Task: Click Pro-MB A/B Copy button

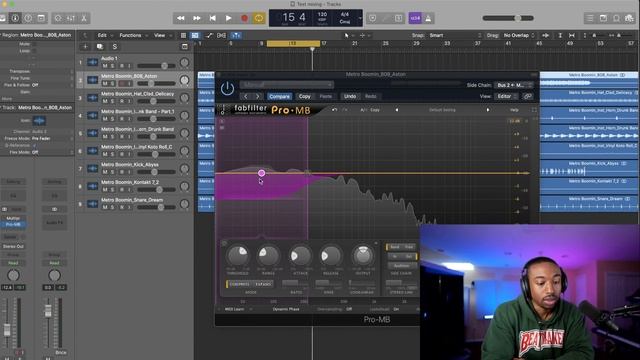Action: 370,110
